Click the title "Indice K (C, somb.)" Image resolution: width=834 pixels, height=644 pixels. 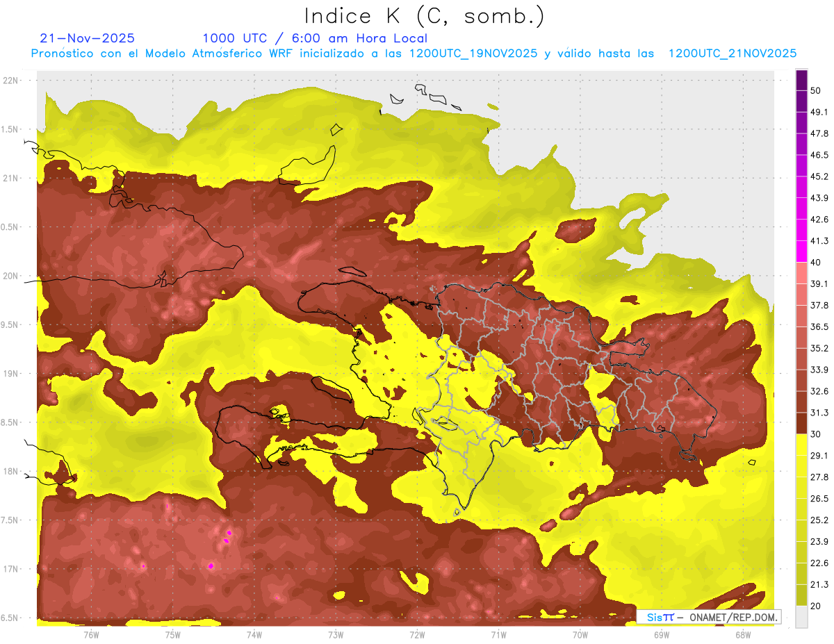pos(424,17)
